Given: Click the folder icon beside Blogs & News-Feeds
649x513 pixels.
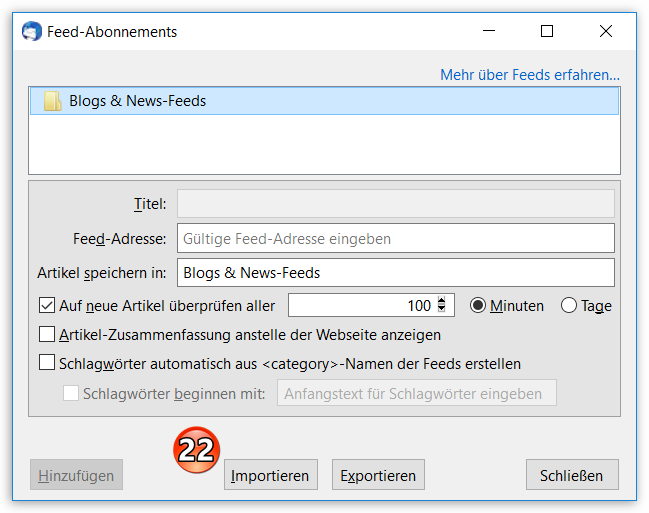Looking at the screenshot, I should [52, 101].
